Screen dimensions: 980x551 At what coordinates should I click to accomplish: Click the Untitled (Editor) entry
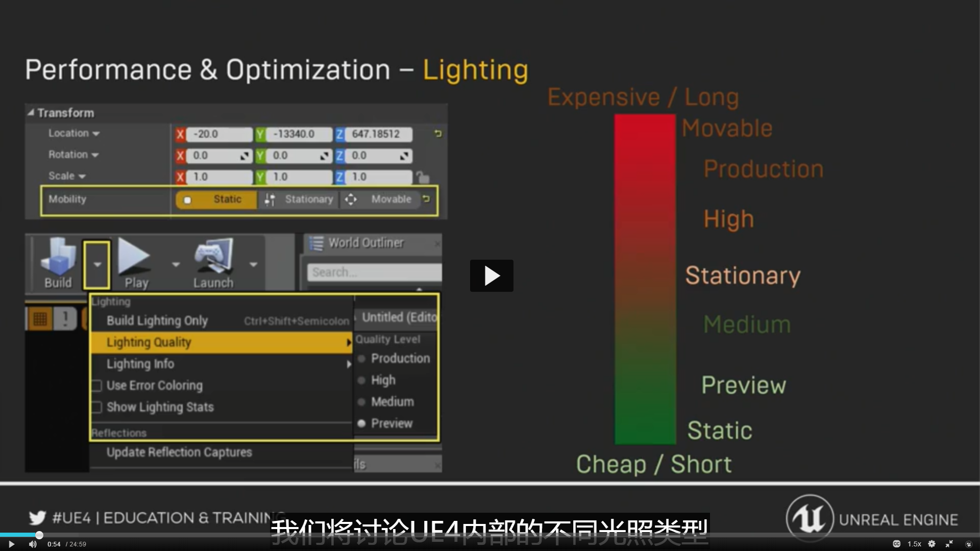tap(399, 317)
